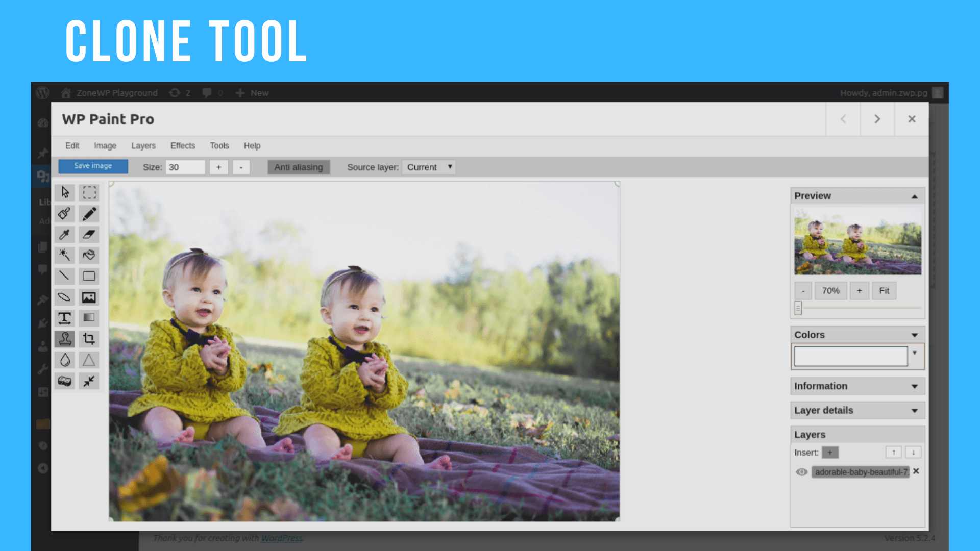Select the Paint Bucket fill tool
The width and height of the screenshot is (980, 551).
(x=89, y=255)
